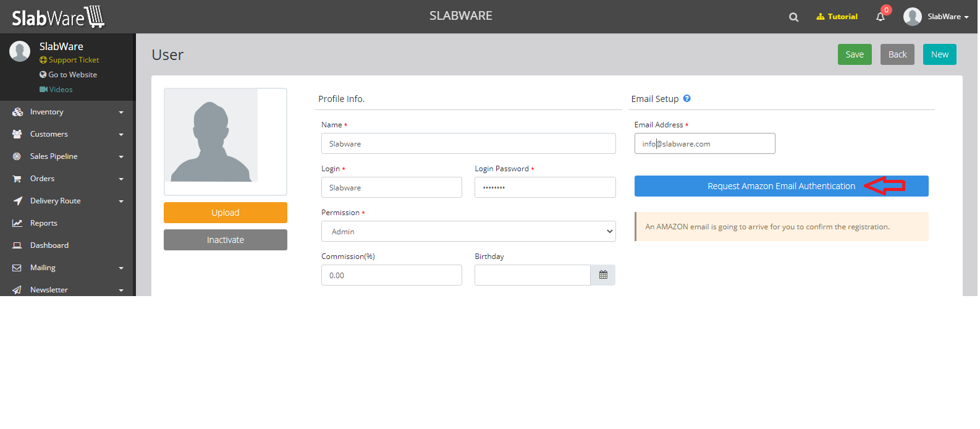Image resolution: width=980 pixels, height=429 pixels.
Task: Click the Reports chart icon
Action: coord(17,223)
